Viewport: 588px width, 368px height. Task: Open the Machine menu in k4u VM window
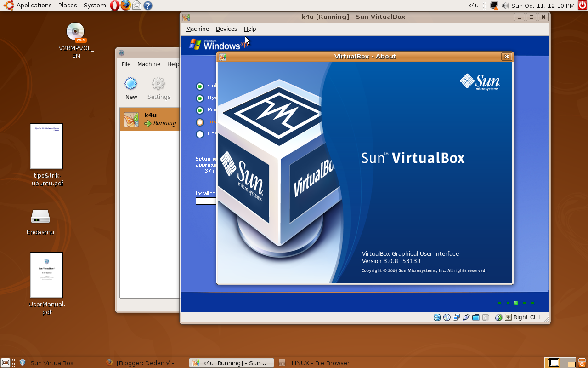tap(198, 29)
